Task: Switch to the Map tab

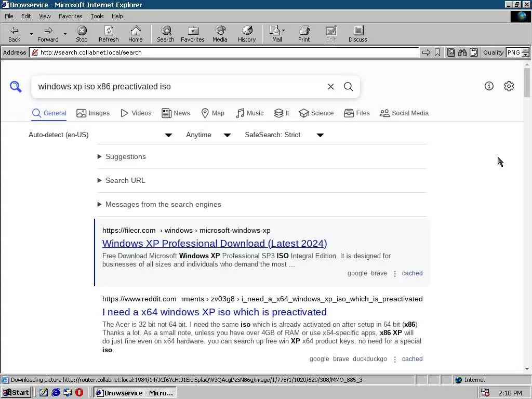Action: (x=212, y=113)
